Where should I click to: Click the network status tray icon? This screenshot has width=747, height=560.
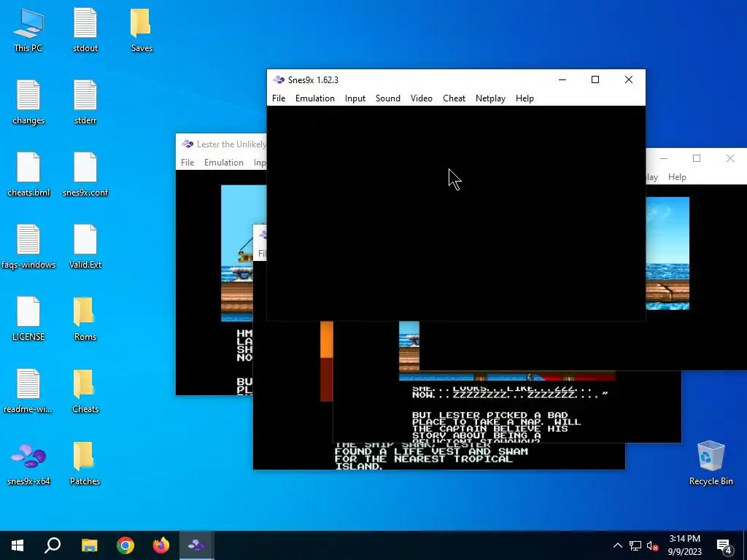click(x=635, y=545)
